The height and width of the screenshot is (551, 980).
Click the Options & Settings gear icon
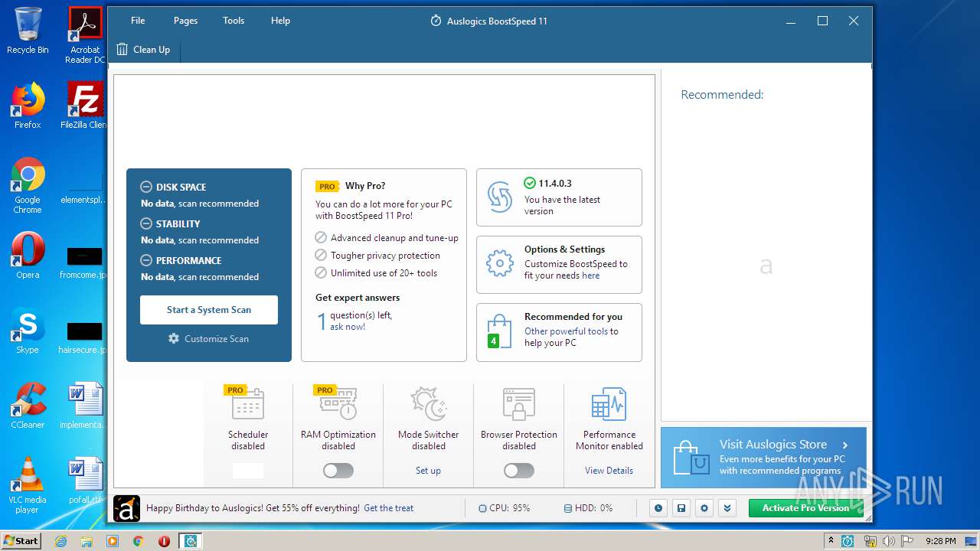tap(500, 264)
